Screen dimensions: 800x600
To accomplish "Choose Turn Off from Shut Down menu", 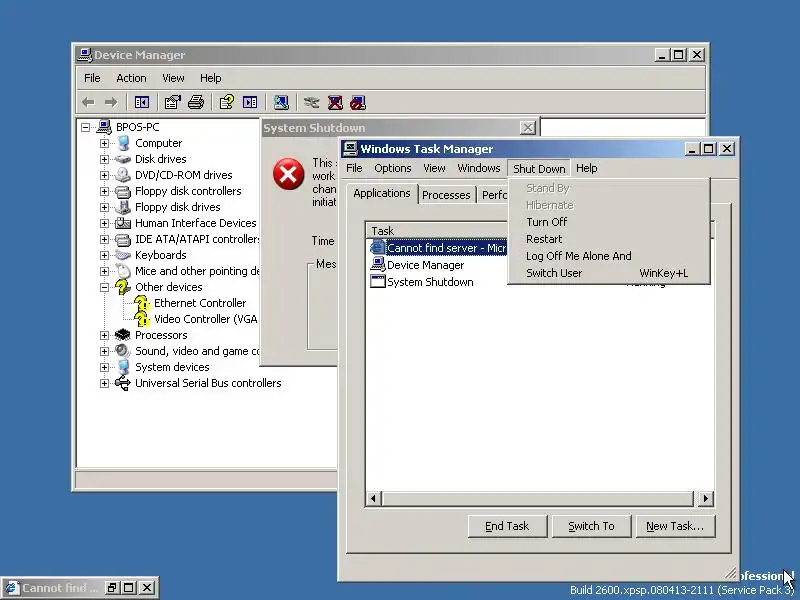I will pos(609,222).
